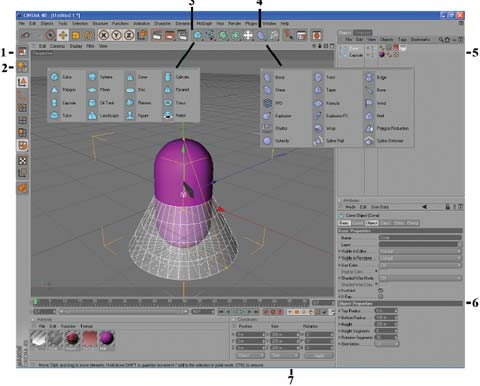Screen dimensions: 480x386
Task: Open the Object dropdown under coordinate fields
Action: pos(251,356)
